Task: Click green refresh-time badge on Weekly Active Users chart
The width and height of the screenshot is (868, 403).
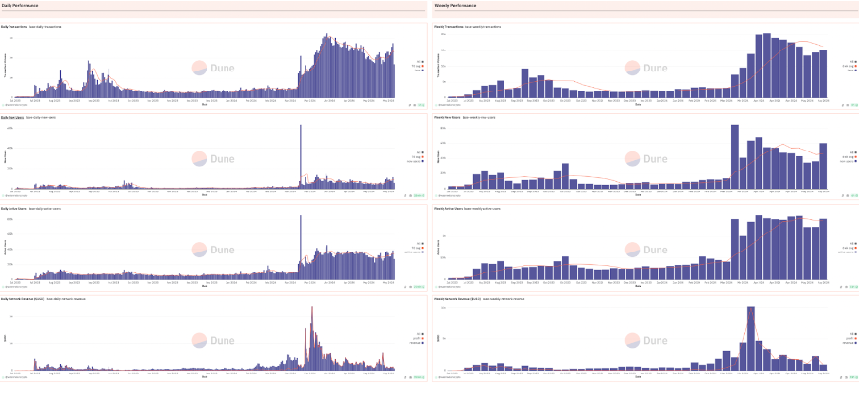Action: 854,286
